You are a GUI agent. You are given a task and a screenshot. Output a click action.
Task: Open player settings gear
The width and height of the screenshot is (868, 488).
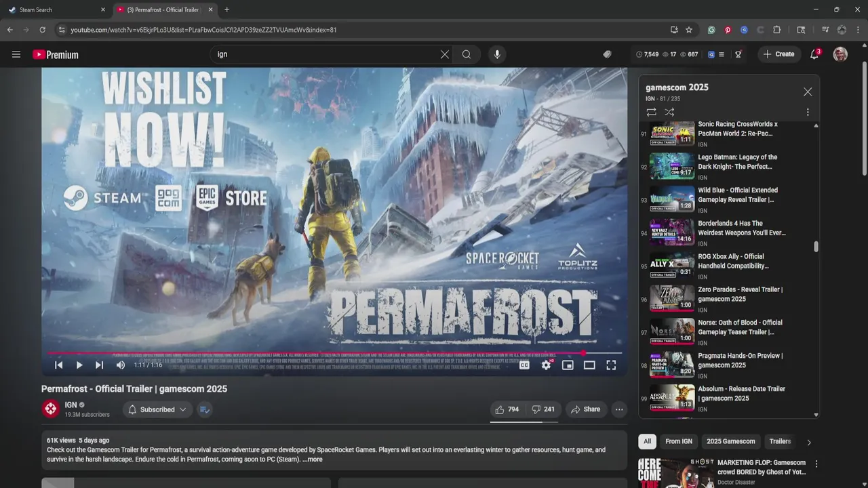(x=546, y=365)
